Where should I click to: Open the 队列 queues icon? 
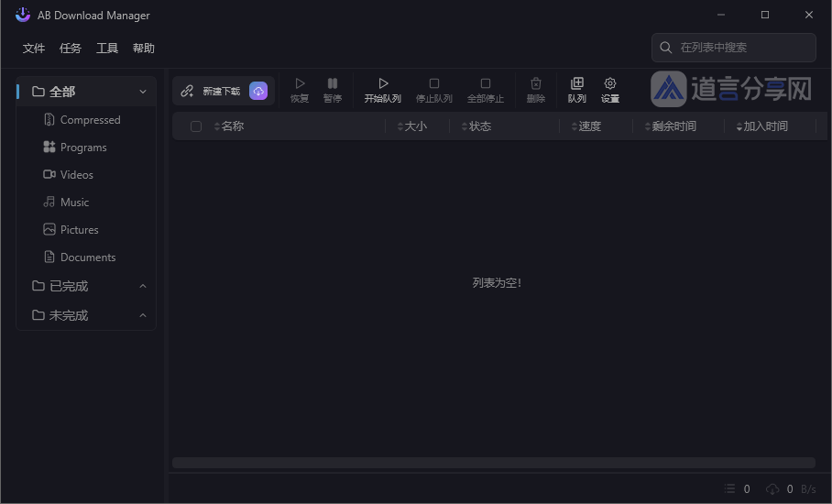click(576, 83)
